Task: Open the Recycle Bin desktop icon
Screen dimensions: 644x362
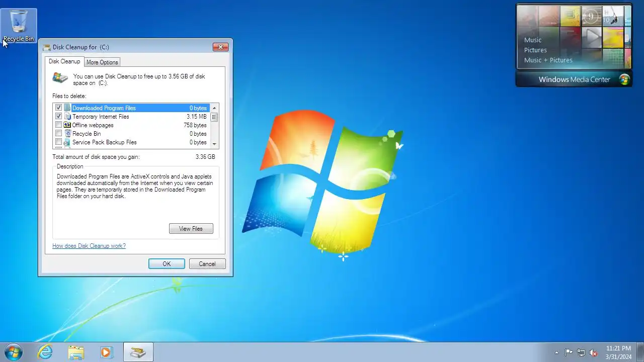Action: (19, 26)
